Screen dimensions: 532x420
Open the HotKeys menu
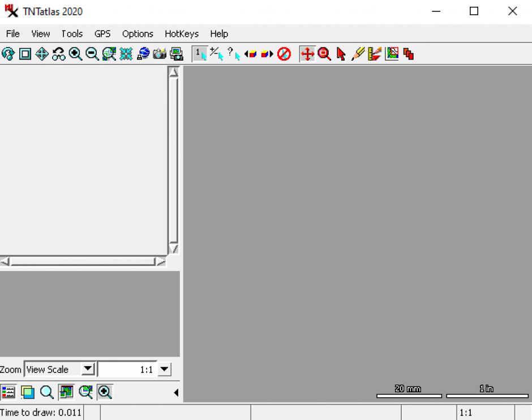182,33
